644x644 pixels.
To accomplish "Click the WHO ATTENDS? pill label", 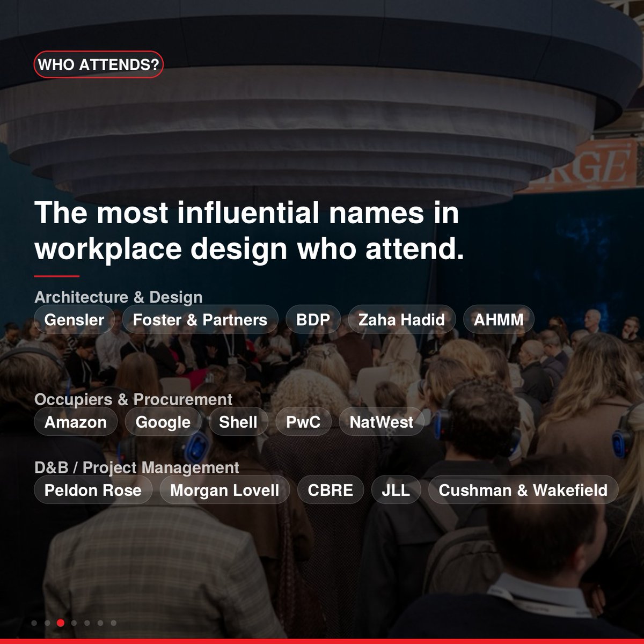I will point(99,65).
